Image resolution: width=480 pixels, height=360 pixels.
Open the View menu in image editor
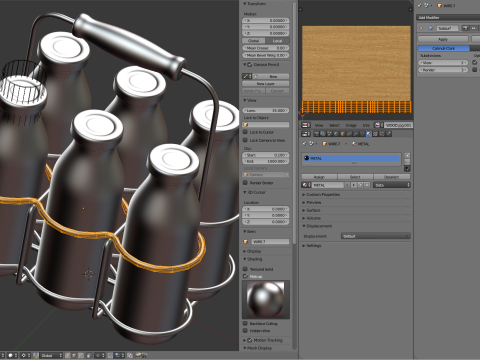(319, 125)
